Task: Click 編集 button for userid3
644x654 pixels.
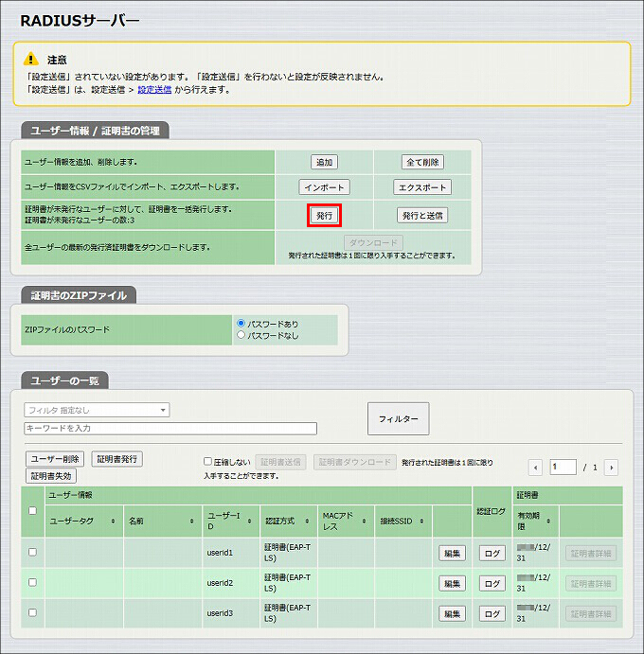Action: pyautogui.click(x=452, y=613)
